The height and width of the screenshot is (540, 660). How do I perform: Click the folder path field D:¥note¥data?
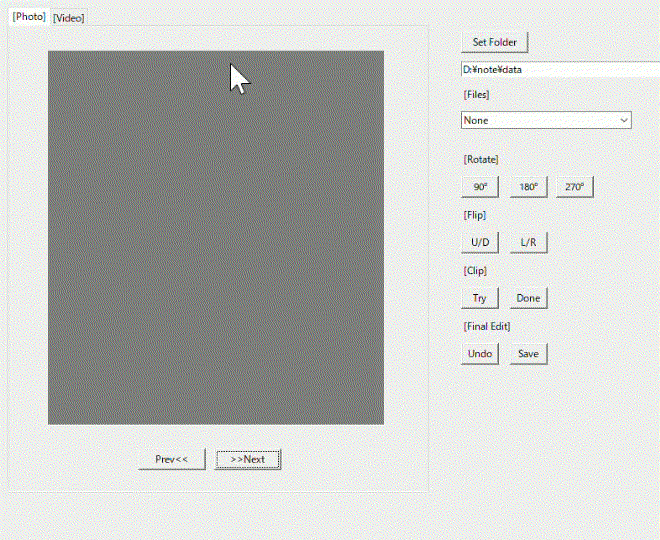pyautogui.click(x=560, y=69)
